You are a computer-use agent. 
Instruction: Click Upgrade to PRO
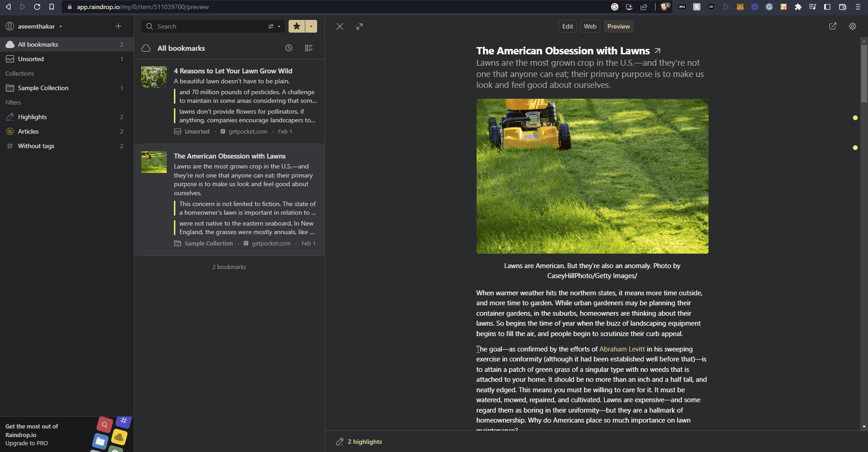point(27,443)
